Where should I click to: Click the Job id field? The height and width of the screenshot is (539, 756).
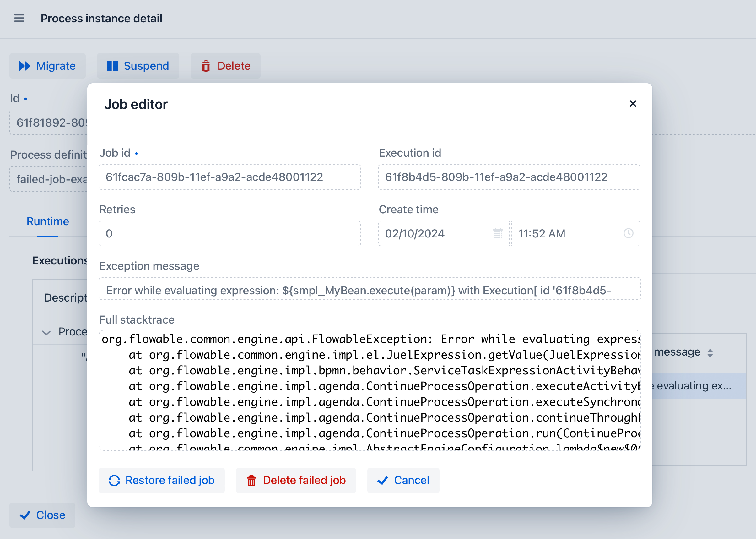pyautogui.click(x=229, y=177)
